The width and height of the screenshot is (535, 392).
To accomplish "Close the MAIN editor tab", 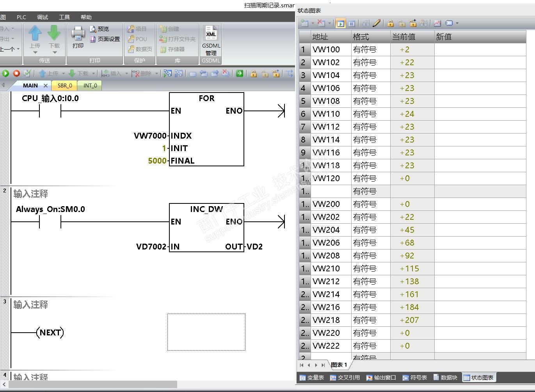I will click(x=46, y=86).
